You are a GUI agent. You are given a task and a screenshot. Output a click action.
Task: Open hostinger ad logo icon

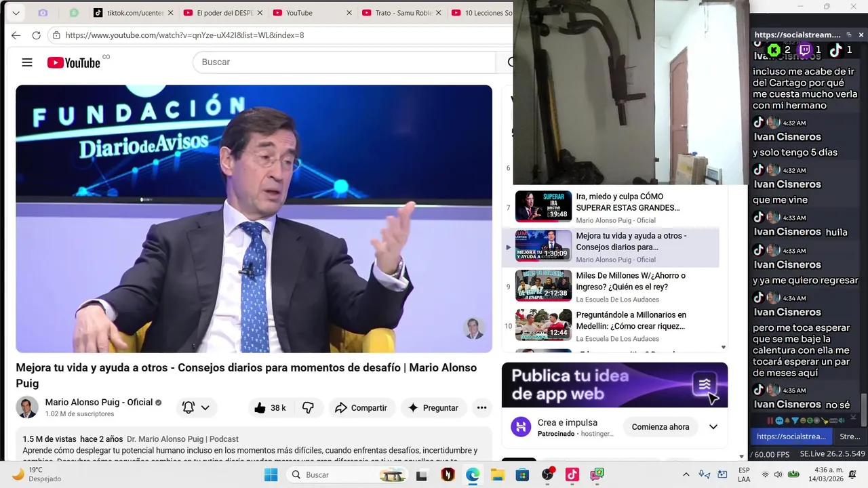tap(521, 427)
